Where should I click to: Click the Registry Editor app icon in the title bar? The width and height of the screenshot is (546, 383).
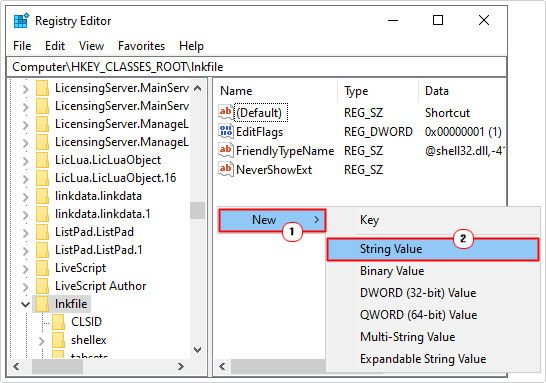coord(21,21)
